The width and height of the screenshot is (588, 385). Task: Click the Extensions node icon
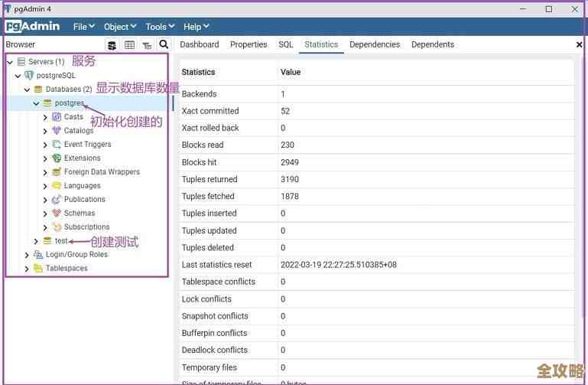(57, 158)
